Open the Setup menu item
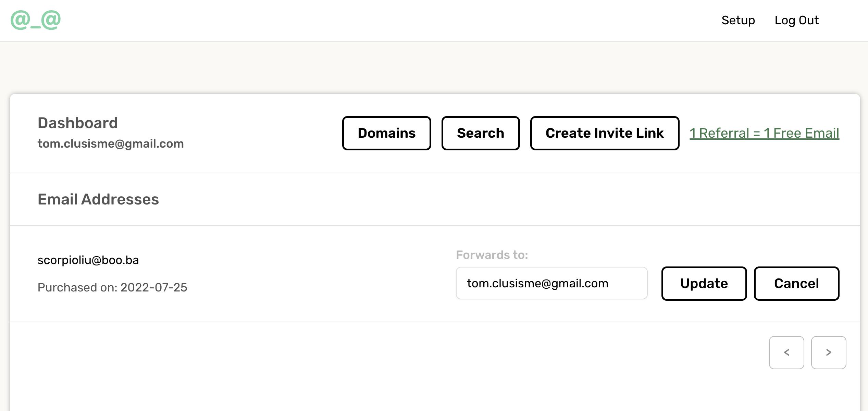This screenshot has height=411, width=868. 738,20
